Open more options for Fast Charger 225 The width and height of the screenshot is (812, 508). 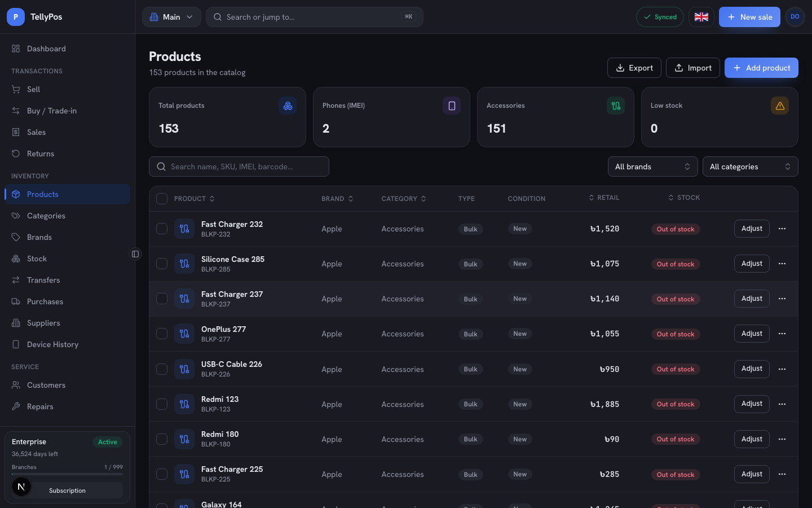click(782, 474)
